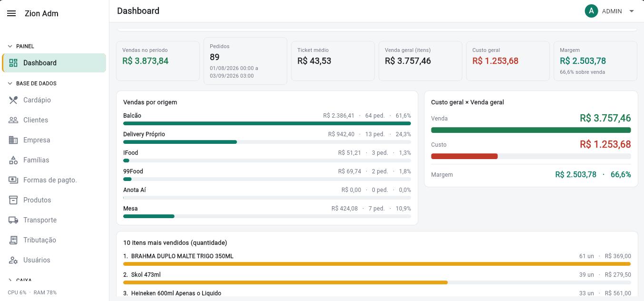Go to Produtos page
This screenshot has height=301, width=644.
click(54, 200)
